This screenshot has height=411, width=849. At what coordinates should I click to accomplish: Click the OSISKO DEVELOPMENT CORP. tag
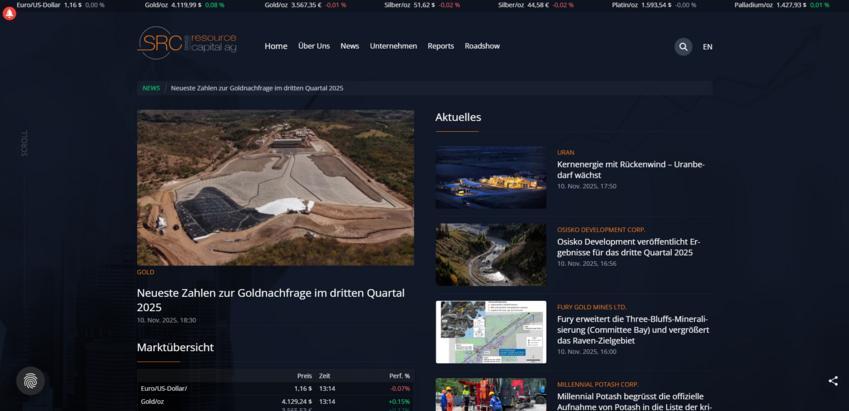point(601,230)
